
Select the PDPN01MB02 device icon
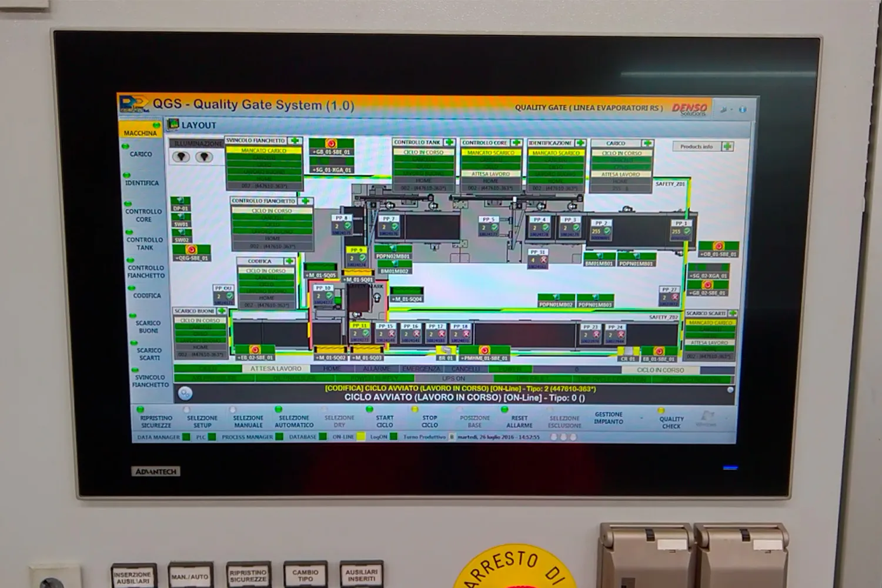point(556,298)
